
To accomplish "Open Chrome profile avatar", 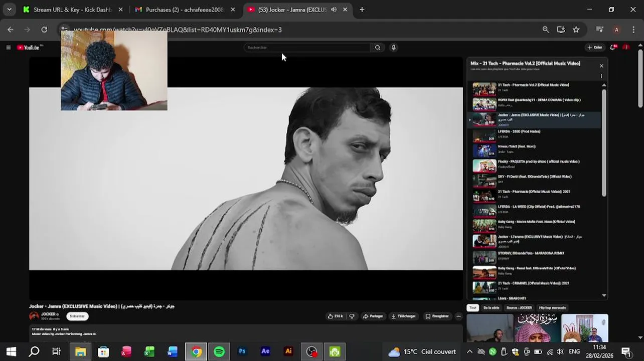I will coord(616,30).
